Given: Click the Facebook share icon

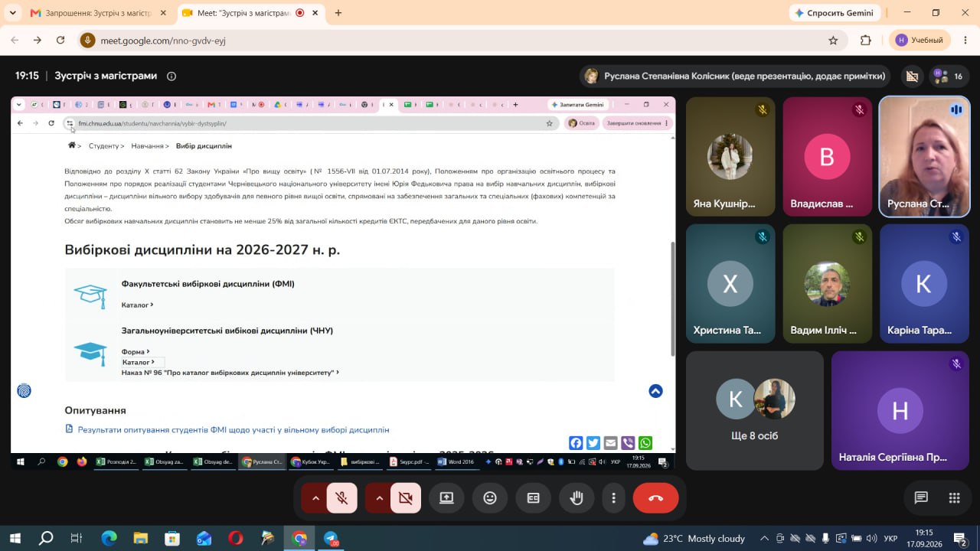Looking at the screenshot, I should pyautogui.click(x=576, y=443).
